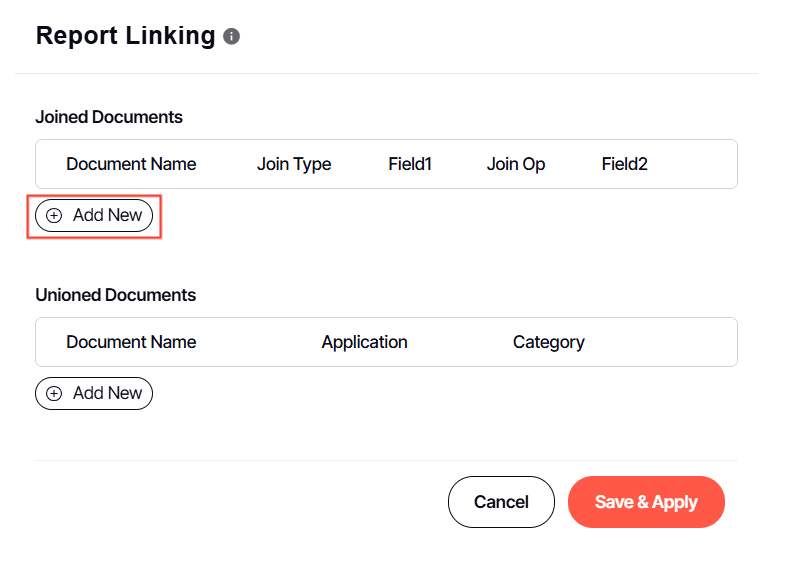The image size is (792, 563).
Task: Select the Category column header
Action: click(548, 342)
